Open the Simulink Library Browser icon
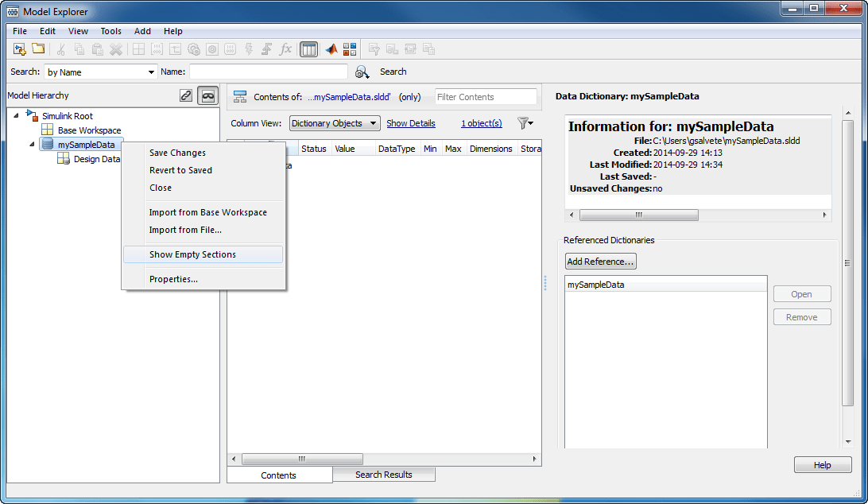868x504 pixels. [x=350, y=49]
